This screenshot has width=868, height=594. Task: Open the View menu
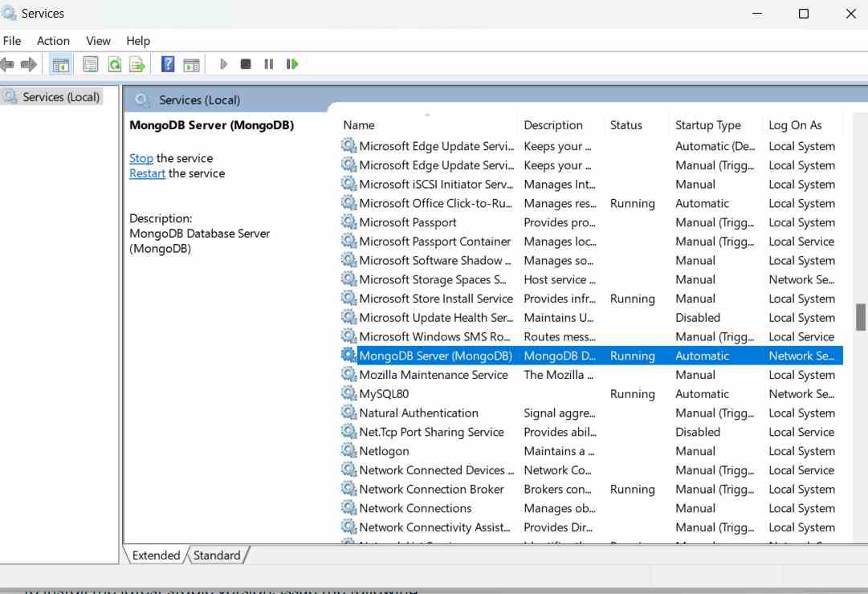[98, 41]
